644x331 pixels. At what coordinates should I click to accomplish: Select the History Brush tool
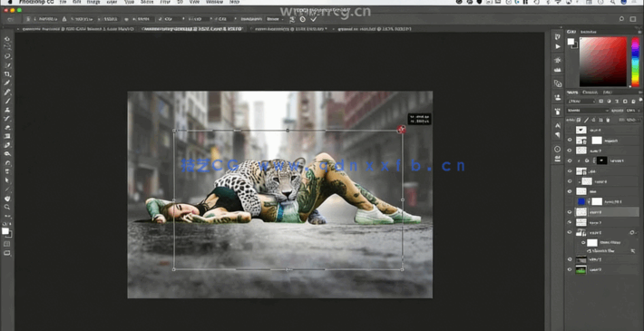click(x=7, y=119)
